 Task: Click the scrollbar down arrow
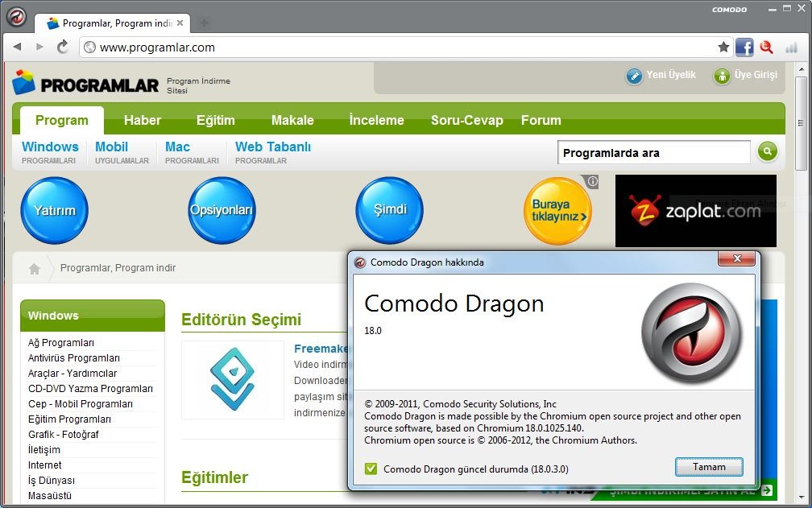pos(801,498)
